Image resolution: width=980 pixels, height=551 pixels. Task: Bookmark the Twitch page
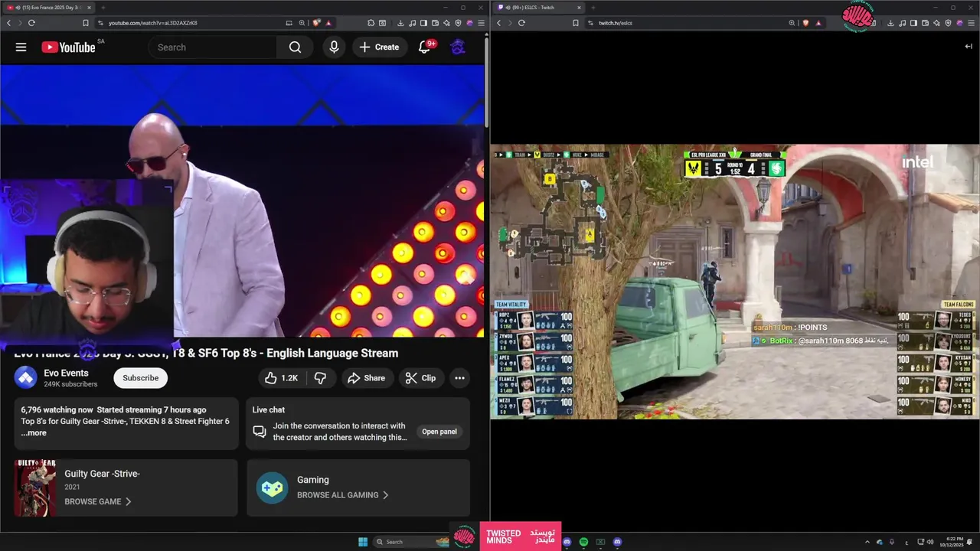576,23
